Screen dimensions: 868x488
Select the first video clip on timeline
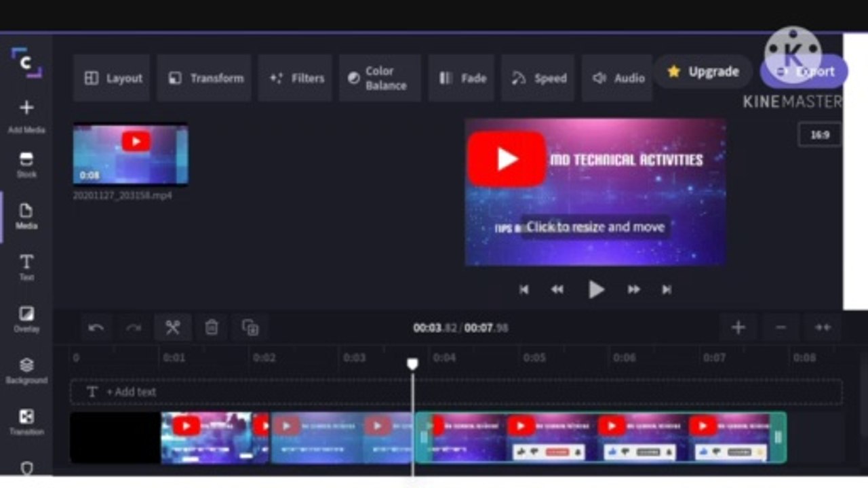215,438
